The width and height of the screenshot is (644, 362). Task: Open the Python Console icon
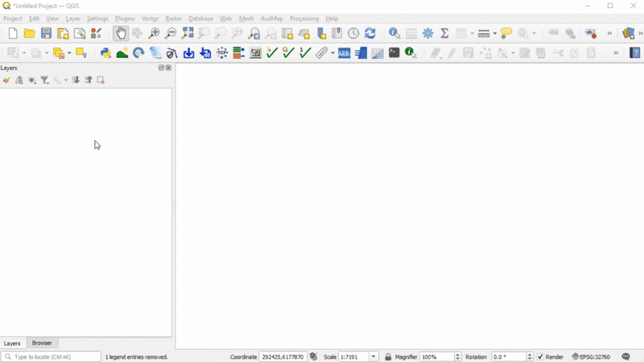pyautogui.click(x=105, y=53)
